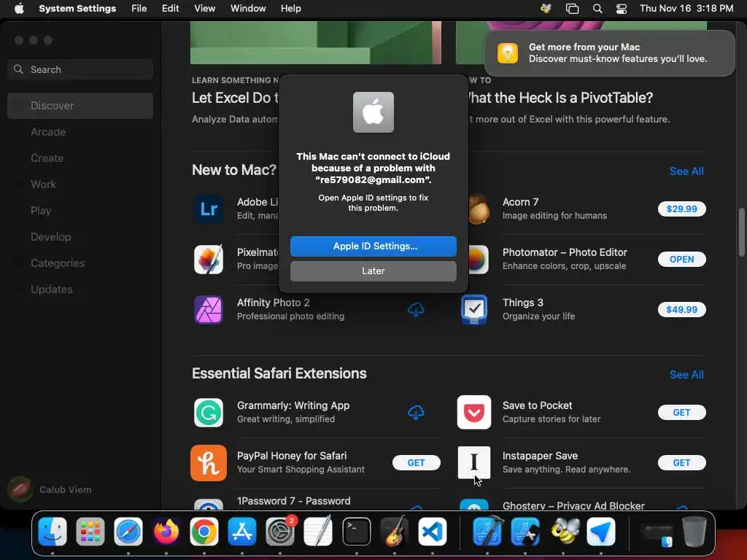The image size is (747, 560).
Task: Launch Terminal from the Dock
Action: click(x=356, y=532)
